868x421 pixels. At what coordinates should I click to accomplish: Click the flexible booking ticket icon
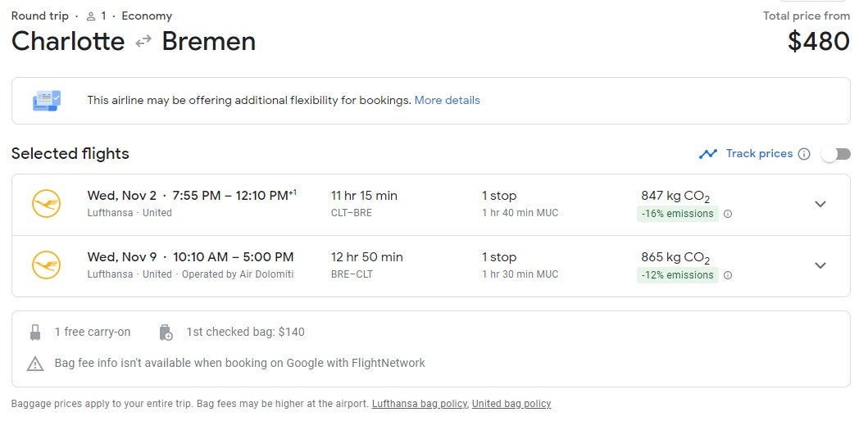[46, 101]
